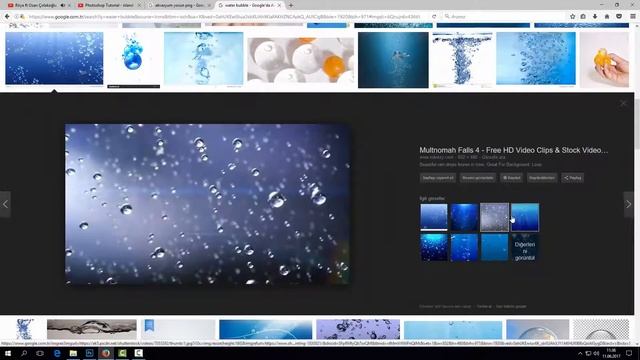The width and height of the screenshot is (640, 360).
Task: Click 'Diğerlerini görüntüle' more images tile
Action: (525, 247)
